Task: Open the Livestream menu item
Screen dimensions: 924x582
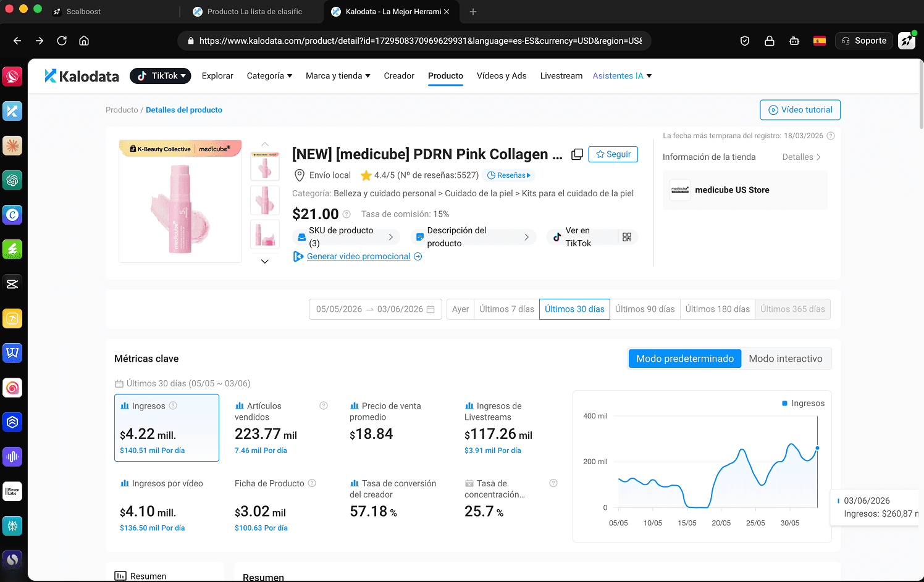Action: (x=561, y=76)
